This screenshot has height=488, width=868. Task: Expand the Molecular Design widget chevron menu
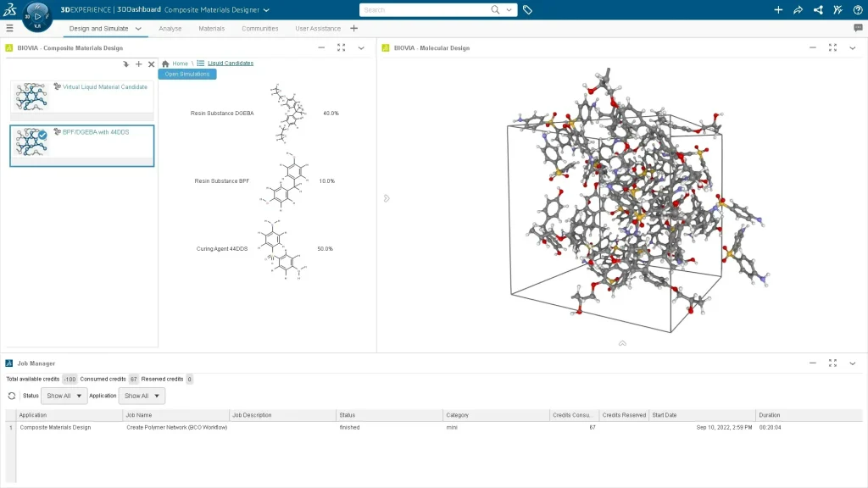click(x=853, y=48)
